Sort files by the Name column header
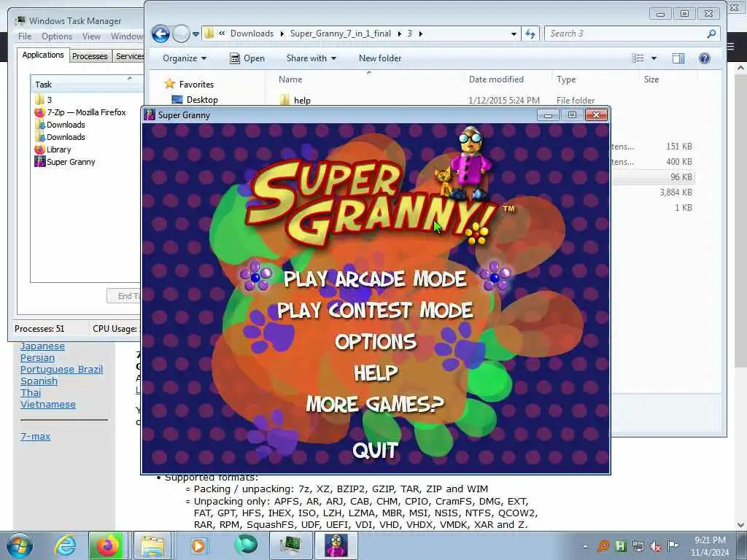This screenshot has width=747, height=560. 290,79
